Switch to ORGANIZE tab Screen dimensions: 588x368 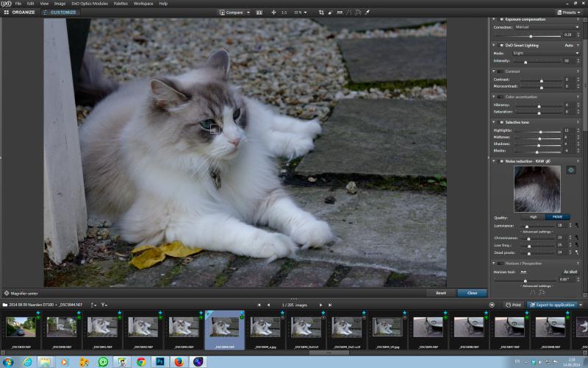tap(20, 13)
